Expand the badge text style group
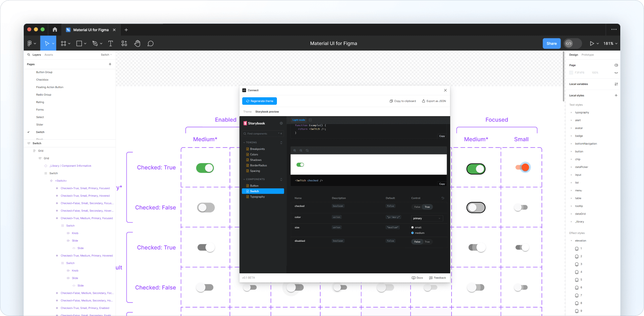Image resolution: width=644 pixels, height=316 pixels. pos(571,136)
